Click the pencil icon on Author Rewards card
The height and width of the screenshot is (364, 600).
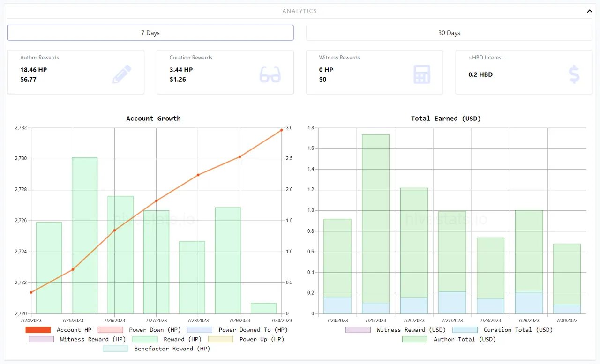coord(121,73)
